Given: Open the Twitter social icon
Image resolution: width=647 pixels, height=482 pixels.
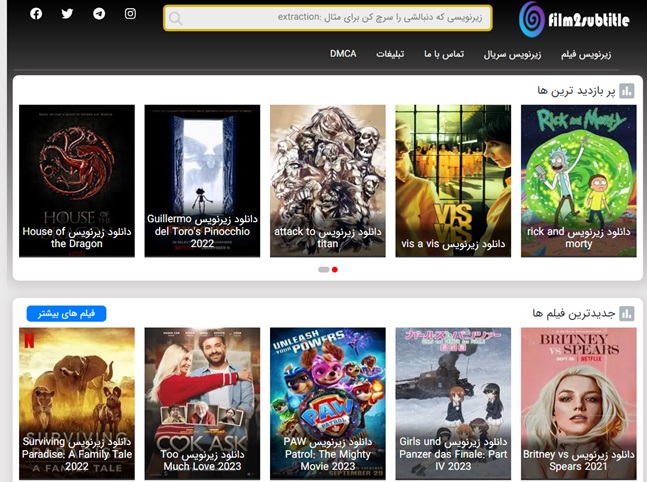Looking at the screenshot, I should click(x=67, y=14).
